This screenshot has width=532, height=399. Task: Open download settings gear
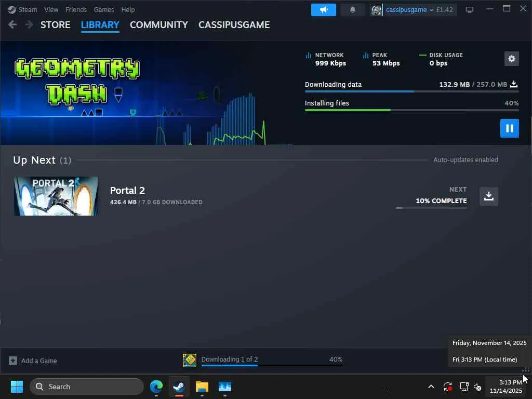tap(512, 59)
